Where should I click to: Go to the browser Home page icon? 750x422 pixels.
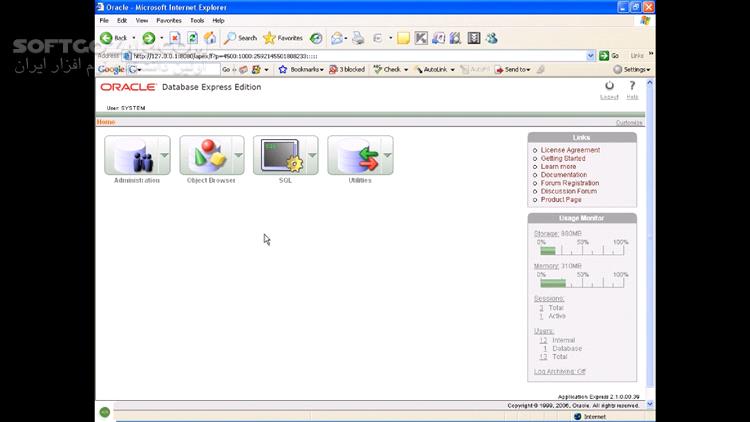tap(210, 38)
